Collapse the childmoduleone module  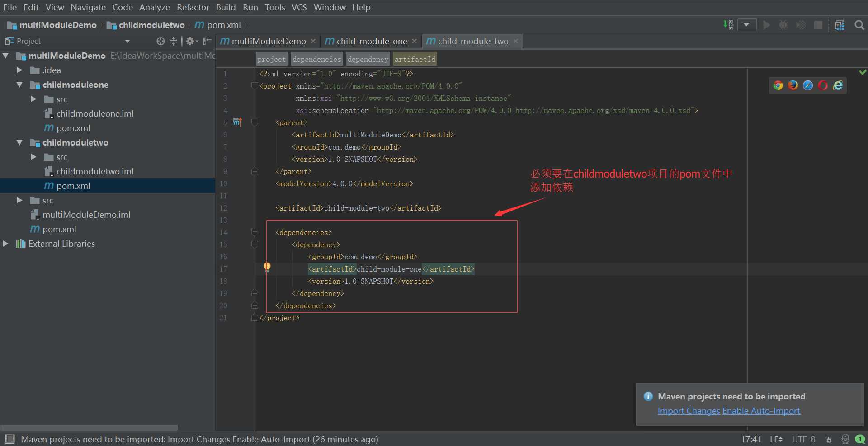click(x=19, y=85)
